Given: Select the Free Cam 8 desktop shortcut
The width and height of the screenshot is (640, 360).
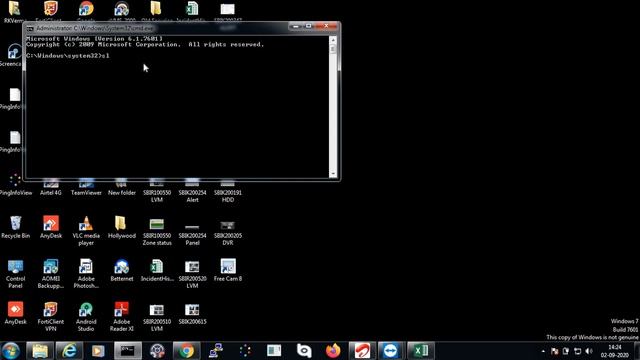Looking at the screenshot, I should 228,270.
